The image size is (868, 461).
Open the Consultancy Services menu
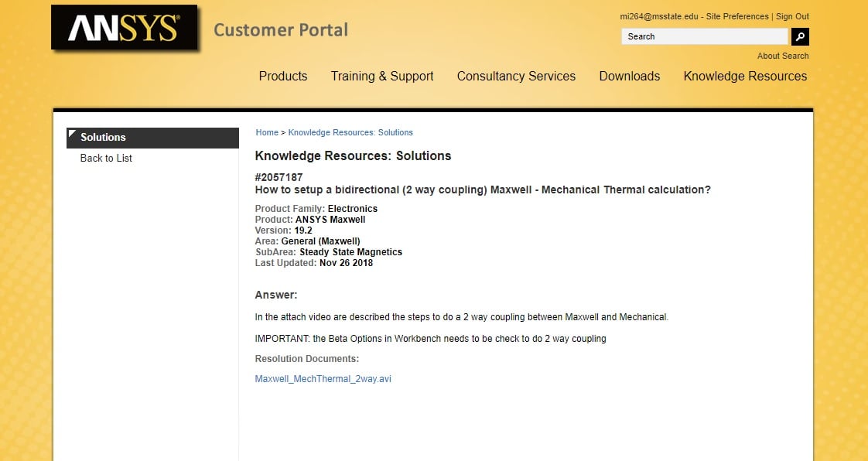pos(516,77)
